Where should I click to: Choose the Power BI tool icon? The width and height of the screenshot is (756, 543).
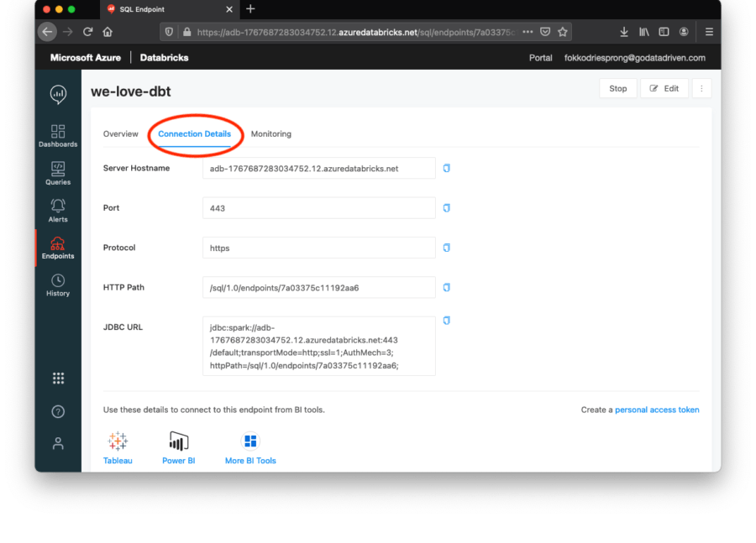[x=178, y=441]
